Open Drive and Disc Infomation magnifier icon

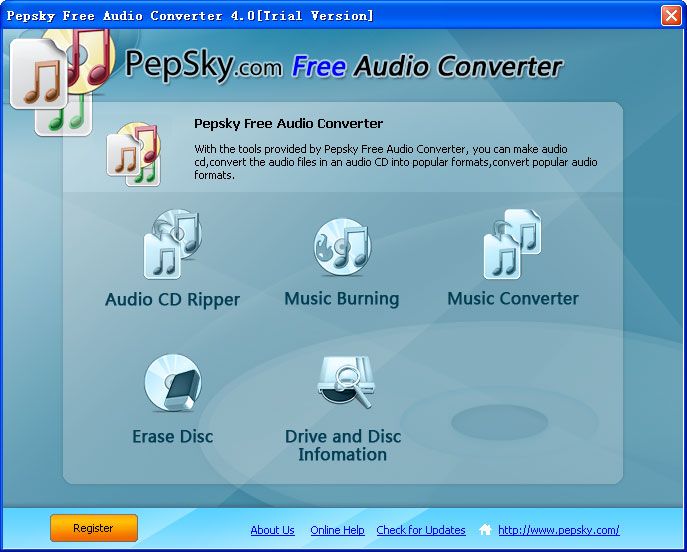[346, 382]
